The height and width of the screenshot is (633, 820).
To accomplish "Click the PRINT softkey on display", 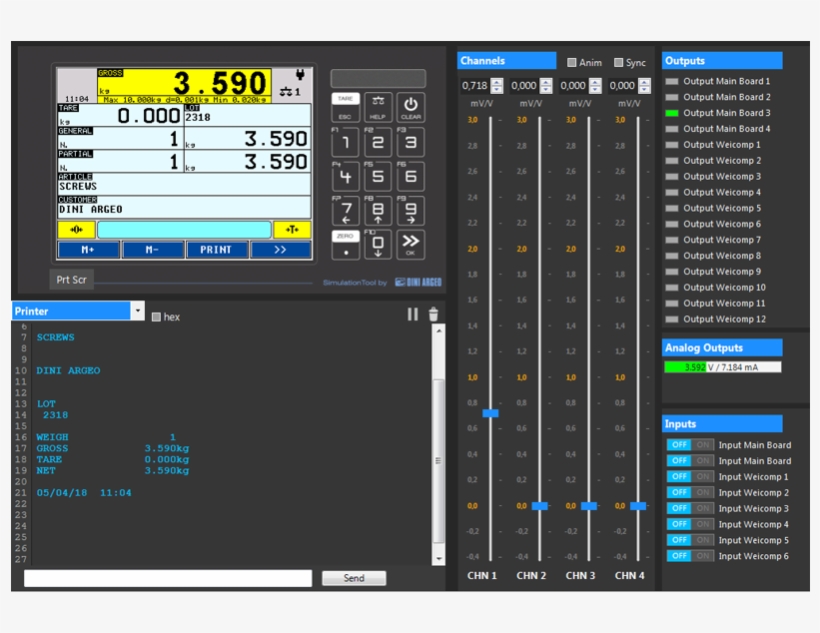I will pos(217,250).
